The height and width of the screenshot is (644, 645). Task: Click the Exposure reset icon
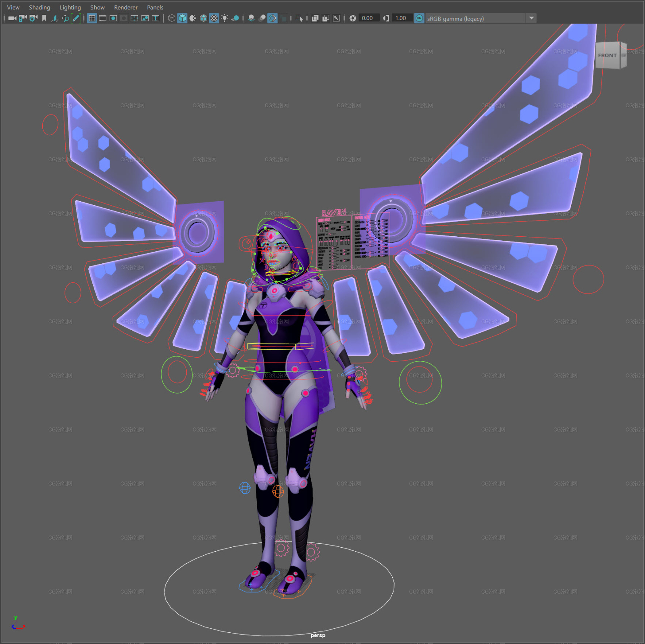click(353, 18)
